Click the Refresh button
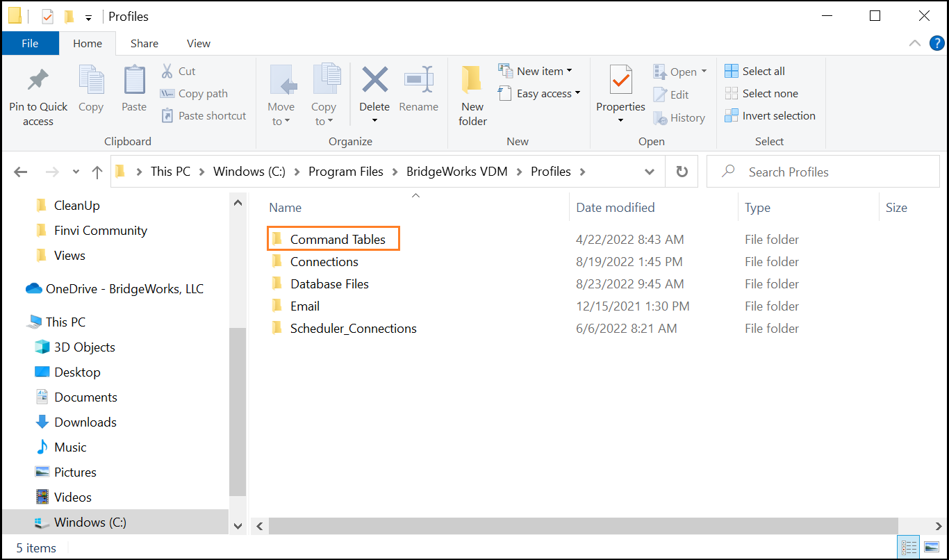This screenshot has height=560, width=949. click(x=682, y=172)
